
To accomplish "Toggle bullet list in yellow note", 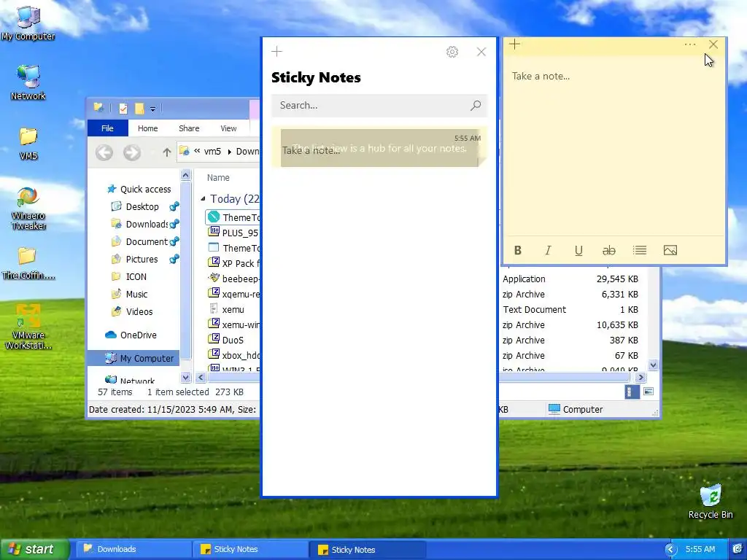I will (x=639, y=251).
